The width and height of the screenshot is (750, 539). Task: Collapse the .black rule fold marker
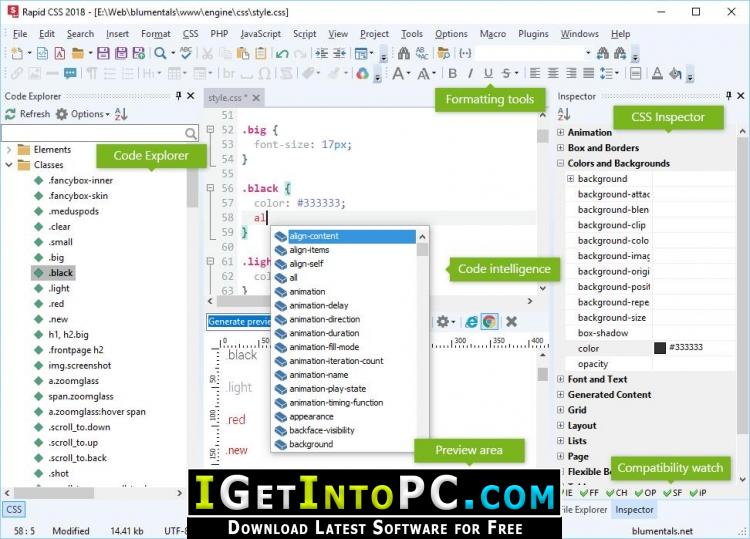point(210,188)
